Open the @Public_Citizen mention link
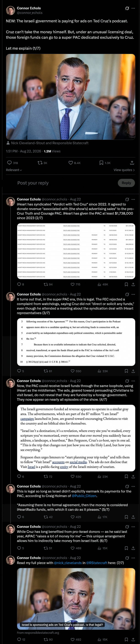The height and width of the screenshot is (644, 140). pos(84,496)
